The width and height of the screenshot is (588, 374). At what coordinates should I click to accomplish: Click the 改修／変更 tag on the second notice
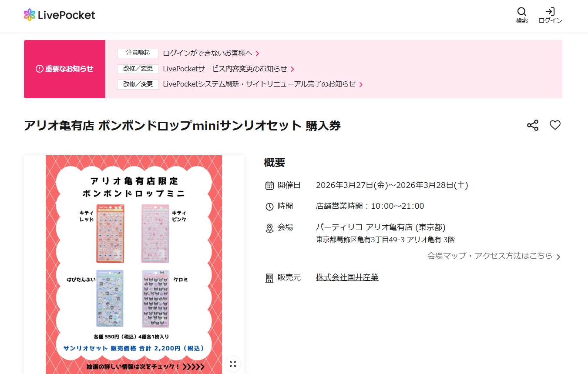[x=138, y=69]
